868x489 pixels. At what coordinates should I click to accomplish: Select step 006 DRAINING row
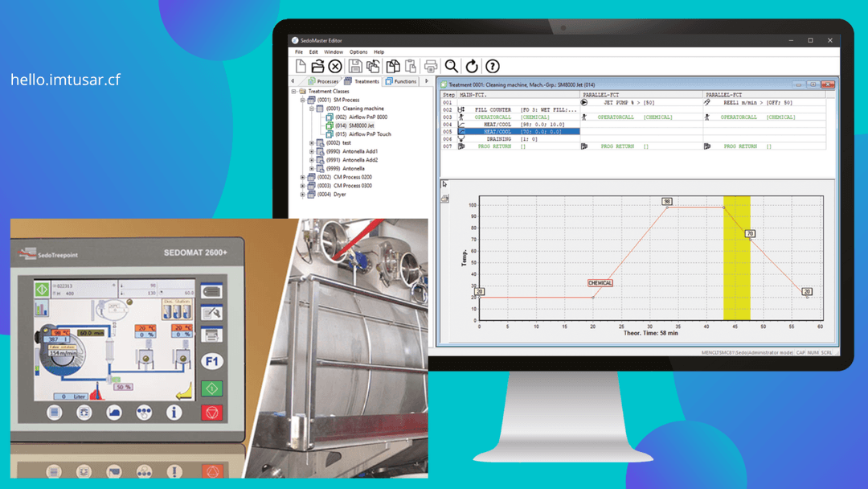(510, 139)
